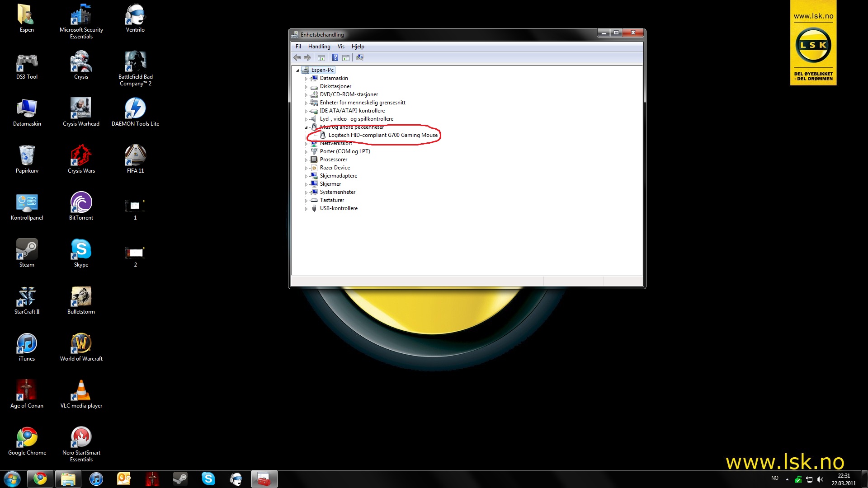This screenshot has height=488, width=868.
Task: Select the Razer Device tree item
Action: click(x=335, y=168)
